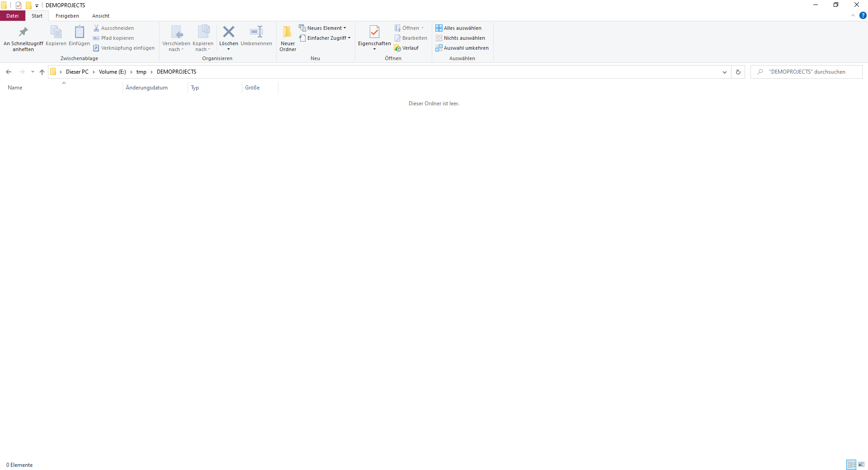Click Auswahl umkehren button
The image size is (868, 470).
pyautogui.click(x=462, y=48)
